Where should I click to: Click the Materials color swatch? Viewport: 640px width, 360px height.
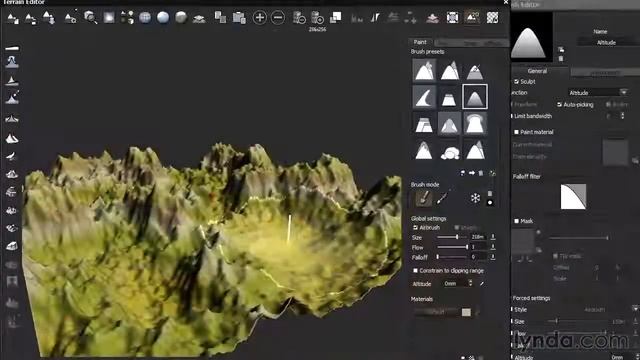click(466, 312)
